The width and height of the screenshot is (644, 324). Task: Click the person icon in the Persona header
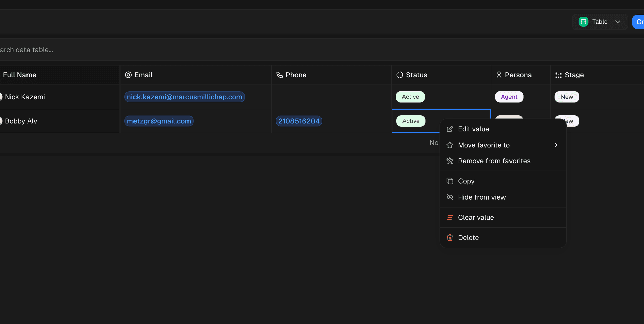click(x=499, y=75)
